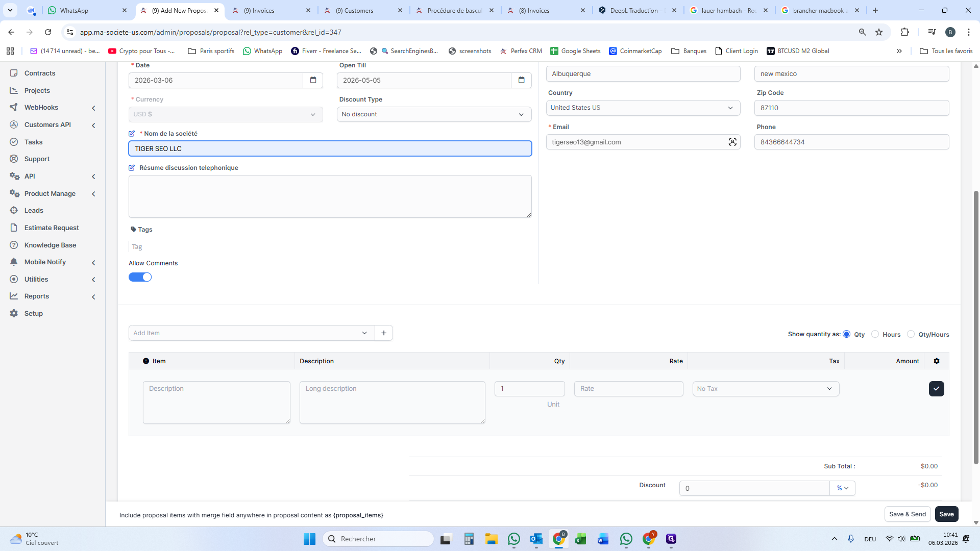The width and height of the screenshot is (980, 551).
Task: Click the plus icon beside Add Item
Action: click(384, 333)
